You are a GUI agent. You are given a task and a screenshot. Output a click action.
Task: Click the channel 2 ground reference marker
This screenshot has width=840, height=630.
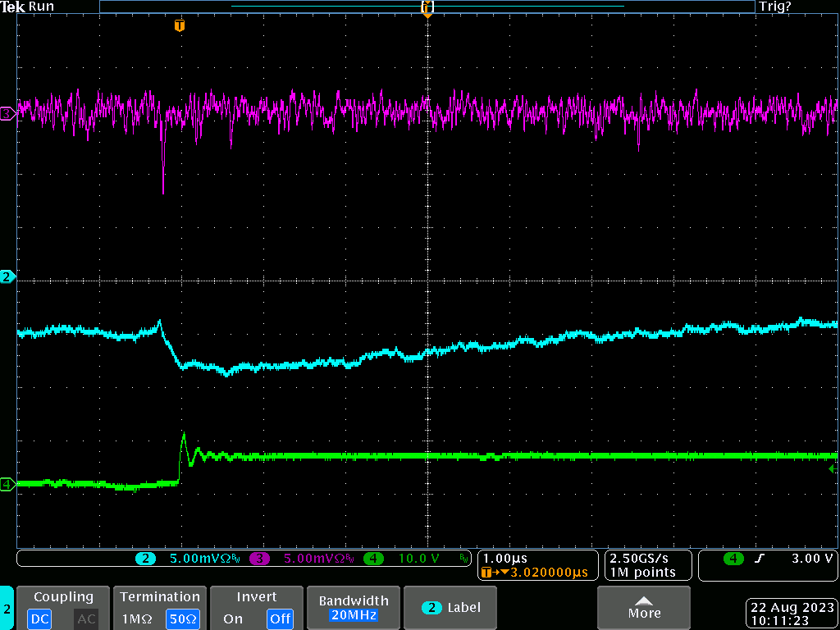[7, 276]
